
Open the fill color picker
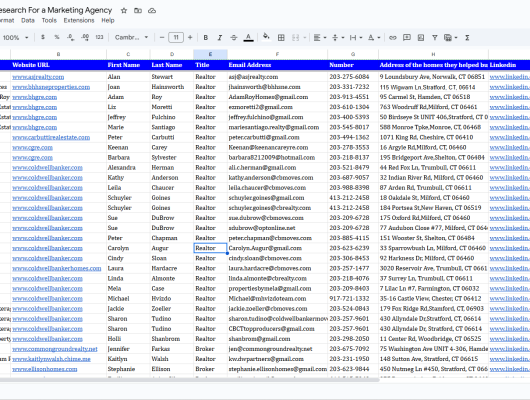tap(266, 37)
